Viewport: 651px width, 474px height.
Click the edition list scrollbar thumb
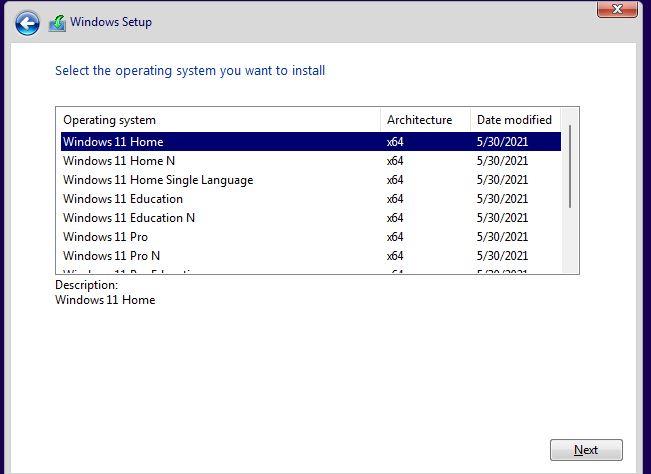pyautogui.click(x=570, y=166)
